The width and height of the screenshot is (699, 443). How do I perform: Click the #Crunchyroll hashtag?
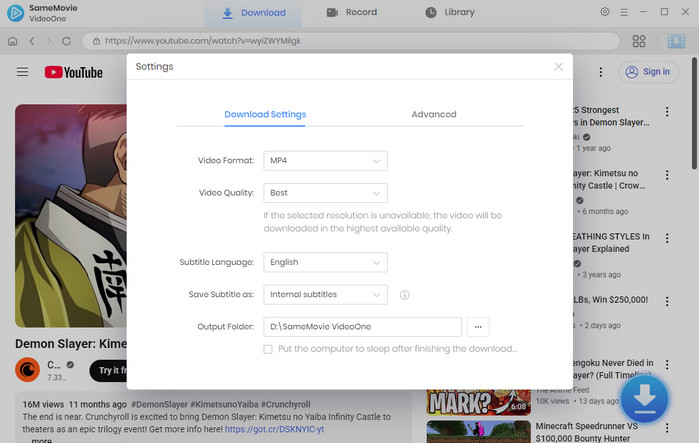pyautogui.click(x=285, y=404)
